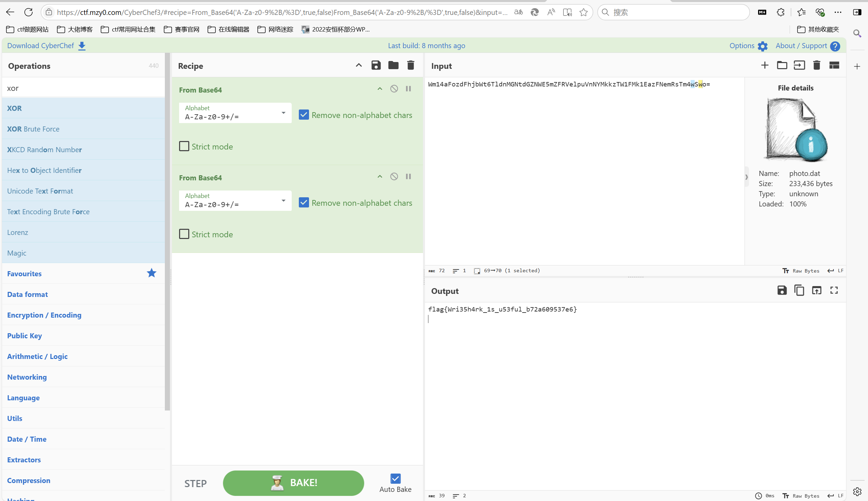Open browser read aloud icon
The height and width of the screenshot is (501, 868).
[x=551, y=13]
